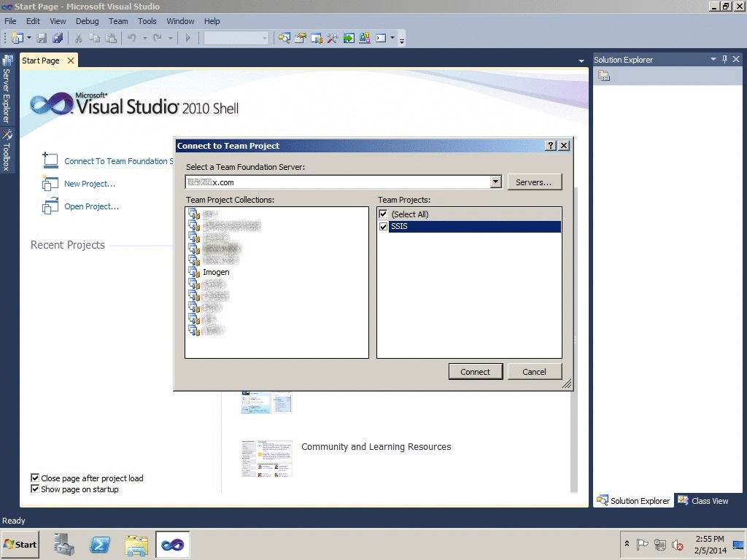This screenshot has height=560, width=747.
Task: Switch to the Class View tab
Action: 703,500
